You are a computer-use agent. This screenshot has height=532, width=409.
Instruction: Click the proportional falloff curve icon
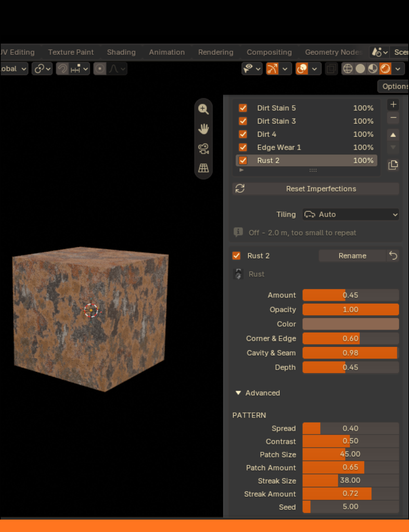[114, 69]
